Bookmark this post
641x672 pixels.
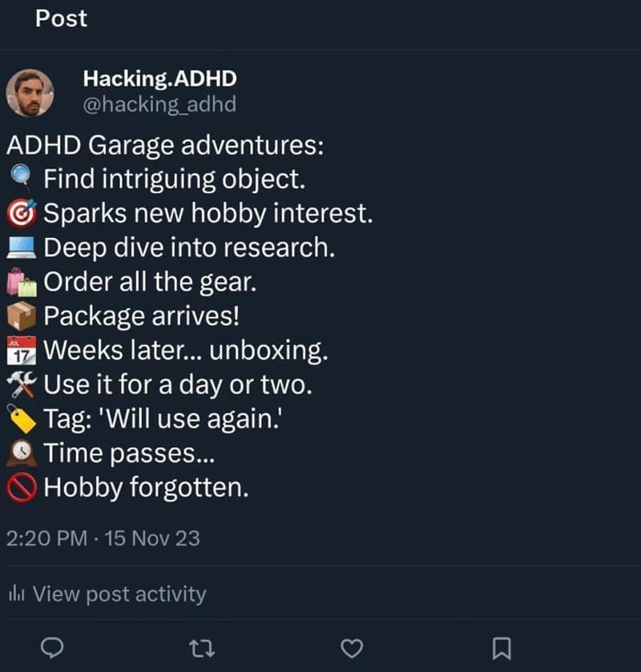(x=502, y=647)
